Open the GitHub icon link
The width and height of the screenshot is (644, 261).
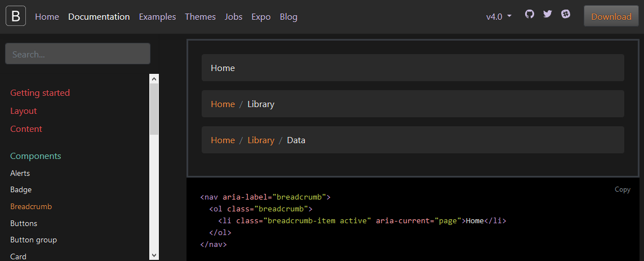[x=530, y=14]
